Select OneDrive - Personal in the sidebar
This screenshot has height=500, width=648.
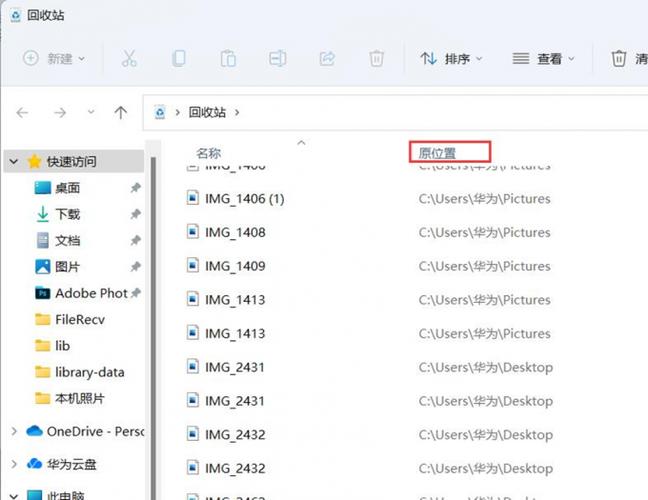tap(95, 431)
